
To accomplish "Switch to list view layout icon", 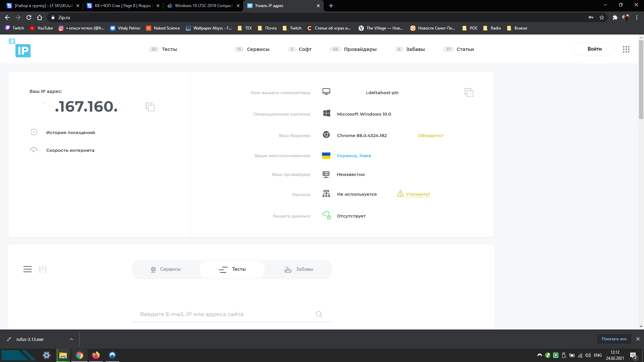I will (28, 269).
